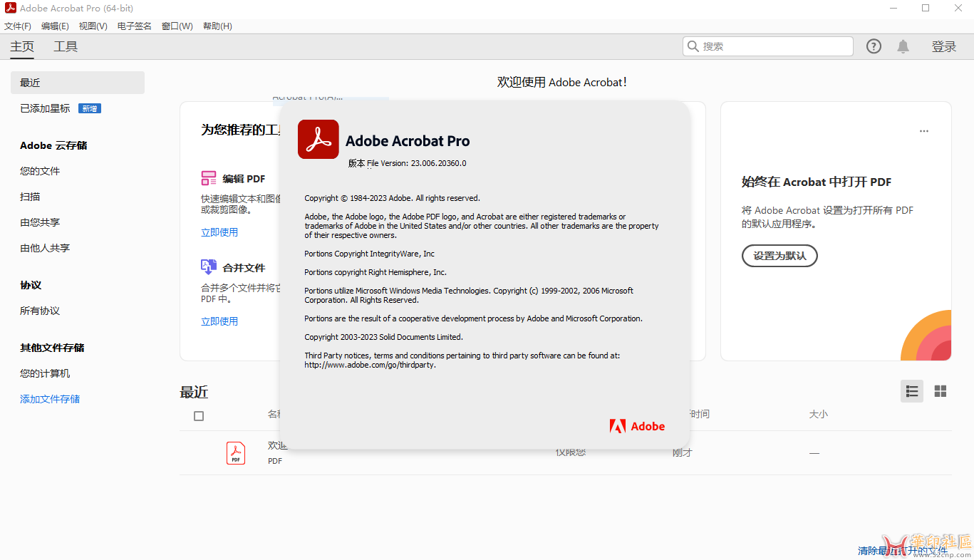
Task: Select 由他人共享 in the sidebar
Action: (45, 248)
